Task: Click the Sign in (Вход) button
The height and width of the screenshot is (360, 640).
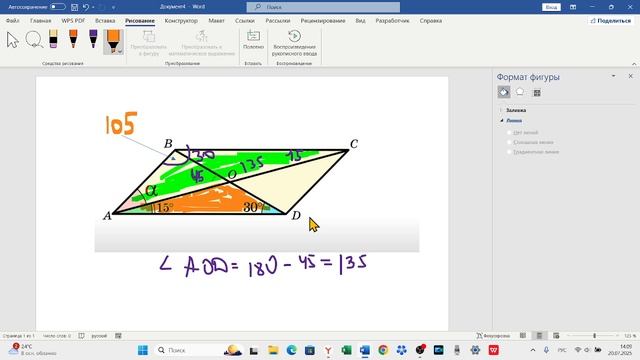Action: click(551, 7)
